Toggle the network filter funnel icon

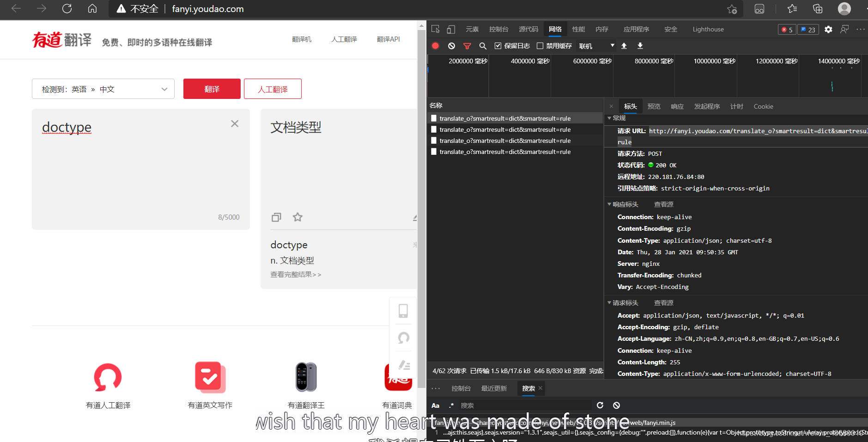click(467, 46)
